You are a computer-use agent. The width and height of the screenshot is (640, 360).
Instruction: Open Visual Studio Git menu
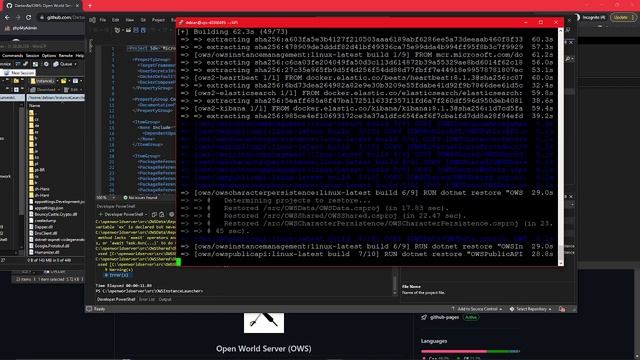coord(143,20)
